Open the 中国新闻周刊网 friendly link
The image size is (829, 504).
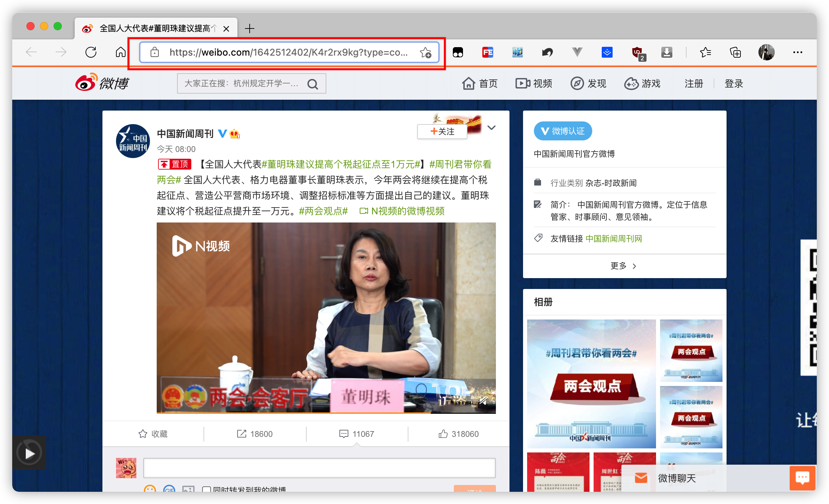[x=614, y=239]
